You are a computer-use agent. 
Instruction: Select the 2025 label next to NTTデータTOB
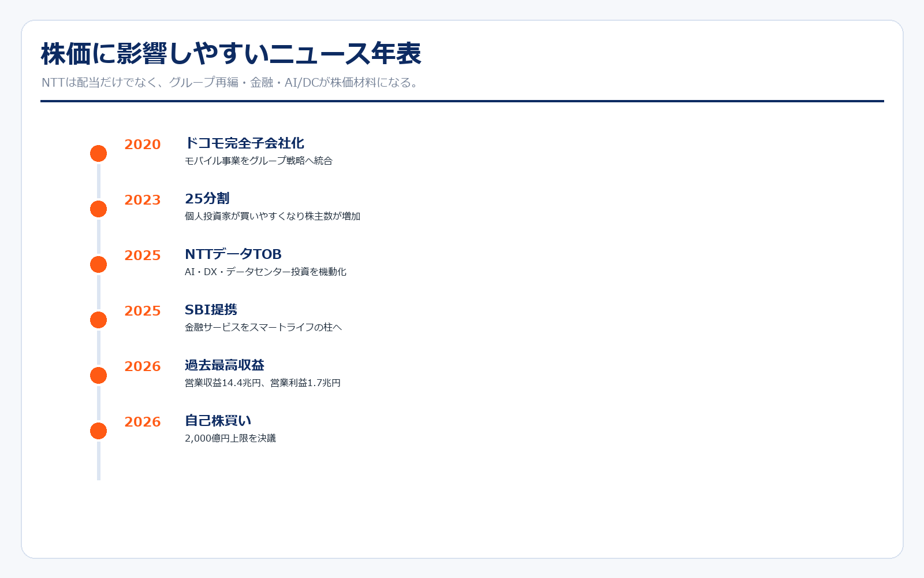[x=143, y=255]
